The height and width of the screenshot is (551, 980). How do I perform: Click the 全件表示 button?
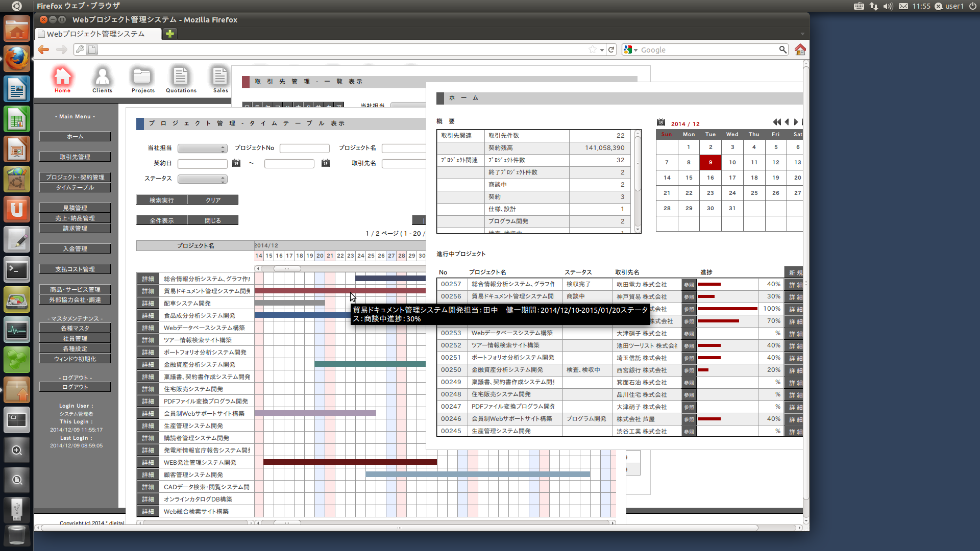click(162, 220)
